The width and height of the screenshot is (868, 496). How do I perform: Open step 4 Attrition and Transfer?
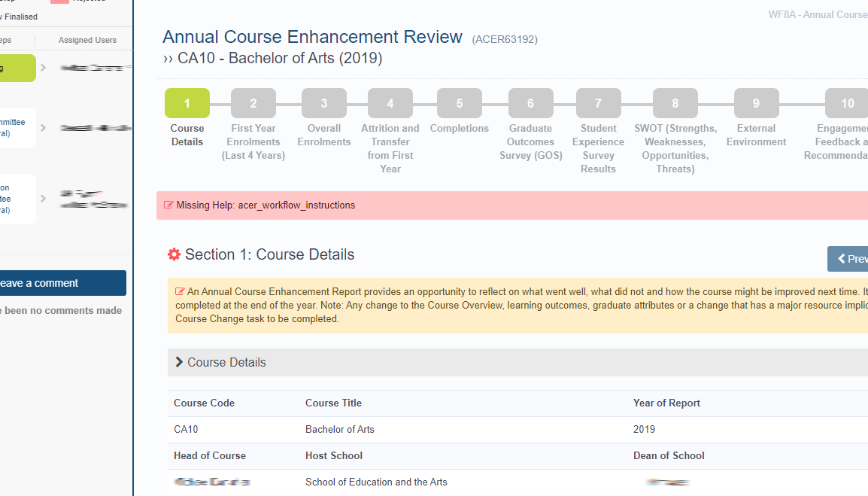(x=390, y=104)
